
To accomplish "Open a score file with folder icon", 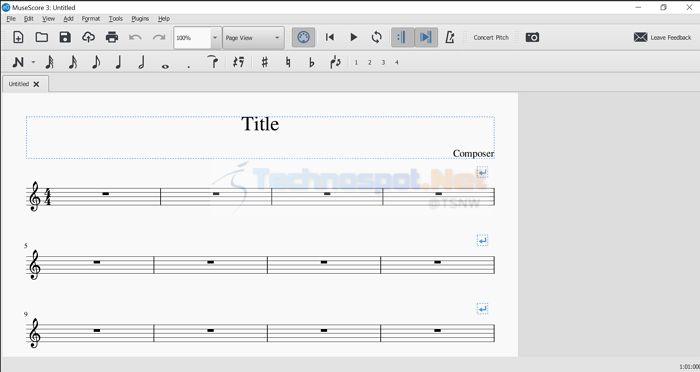I will tap(42, 38).
